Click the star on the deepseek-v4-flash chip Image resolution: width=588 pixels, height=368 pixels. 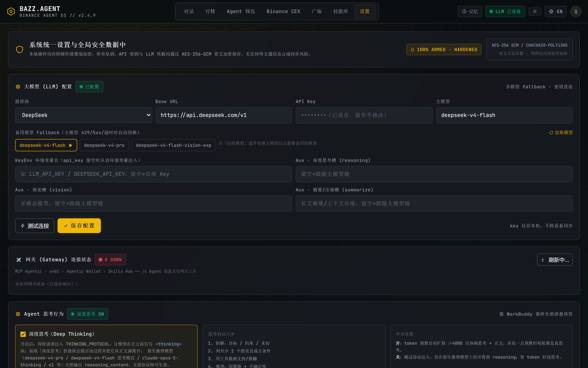click(70, 145)
